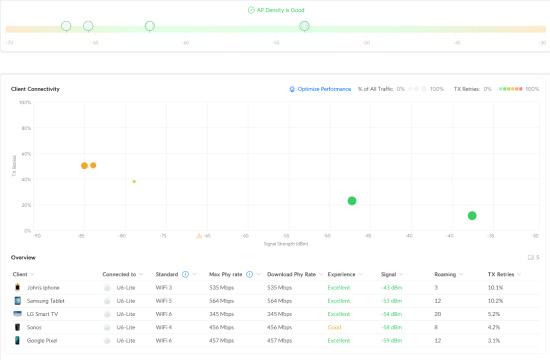This screenshot has width=550, height=360.
Task: Click the U6-Lite AP icon in LG Smart TV row
Action: 107,314
